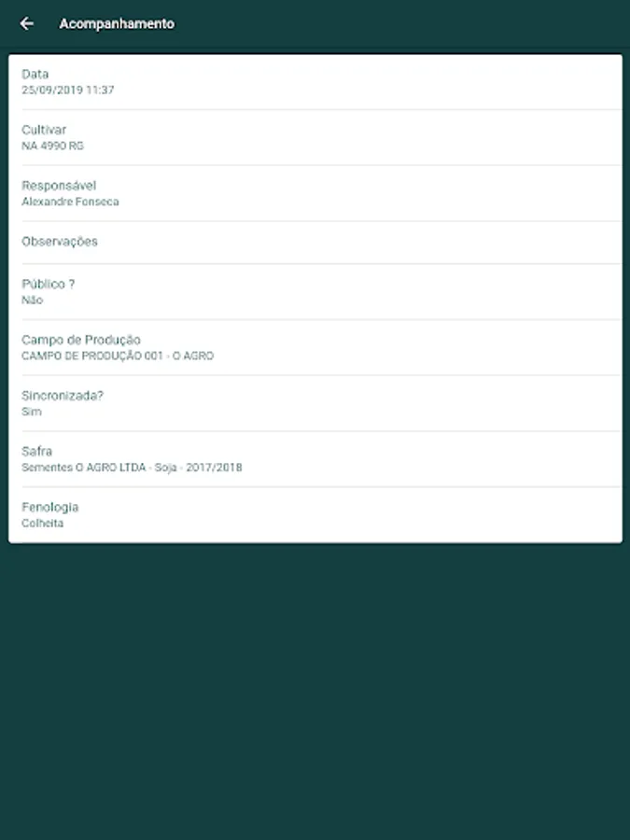Select the Cultivar label
The image size is (630, 840).
tap(44, 130)
